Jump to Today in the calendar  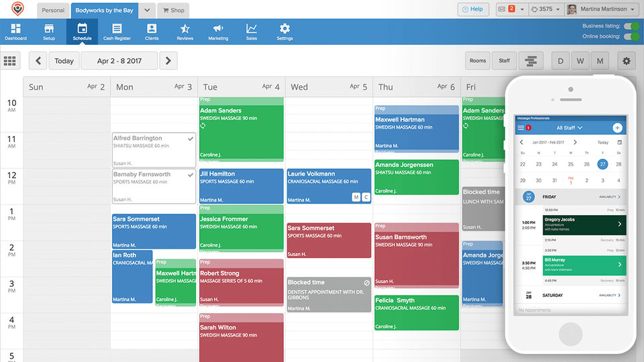click(x=64, y=61)
